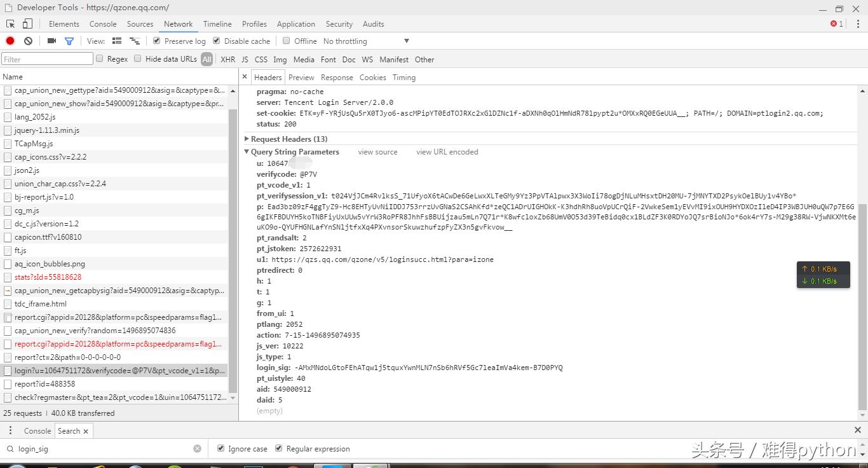This screenshot has width=868, height=468.
Task: Select request capicon.ttf?v160810
Action: pyautogui.click(x=114, y=237)
